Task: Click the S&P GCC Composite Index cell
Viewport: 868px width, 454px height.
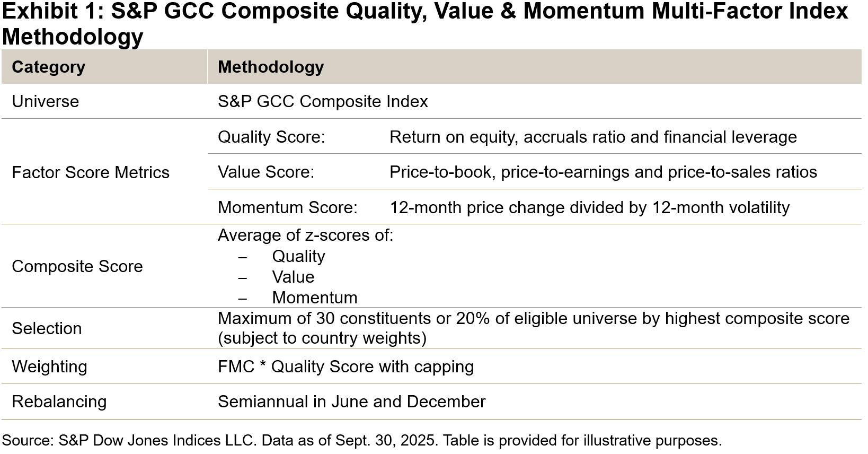Action: pos(322,101)
